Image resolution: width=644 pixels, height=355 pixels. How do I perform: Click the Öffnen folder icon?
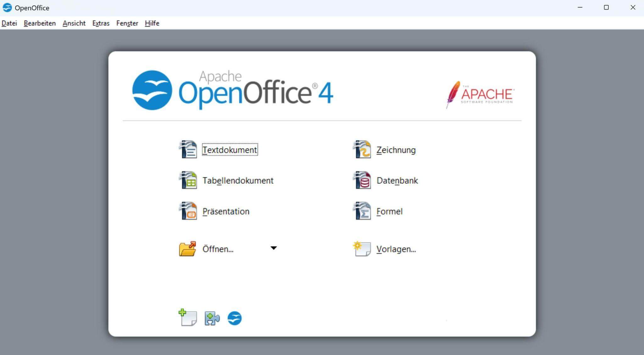pos(187,249)
